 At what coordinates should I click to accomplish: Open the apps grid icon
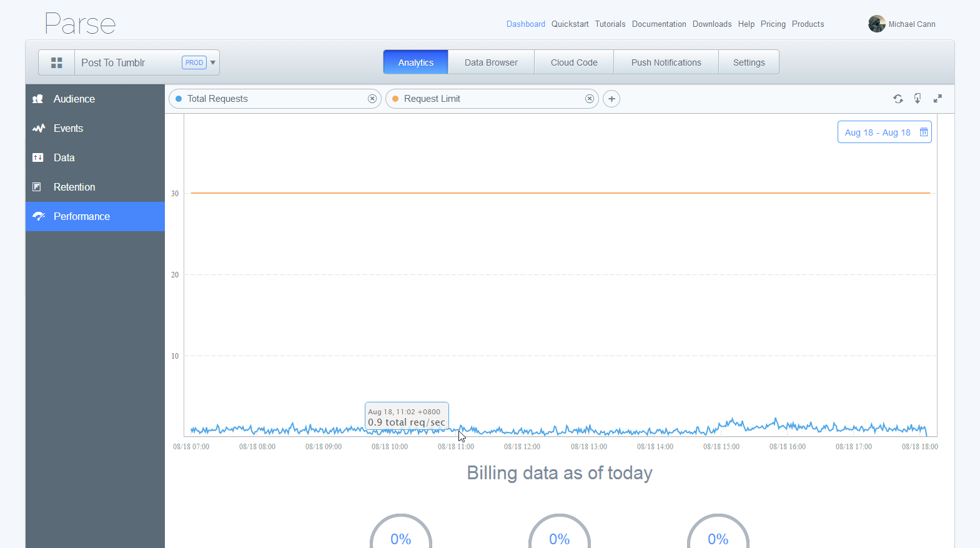pos(57,62)
